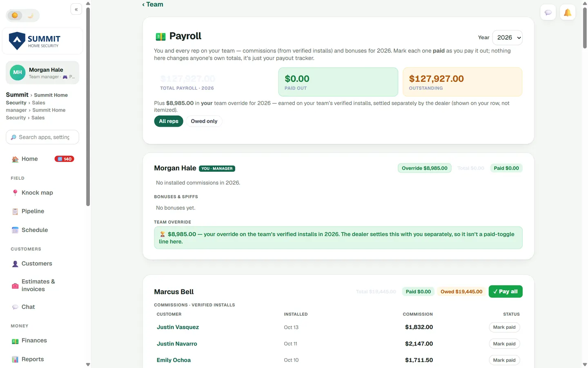
Task: Collapse the sidebar with the double-chevron button
Action: click(x=76, y=9)
